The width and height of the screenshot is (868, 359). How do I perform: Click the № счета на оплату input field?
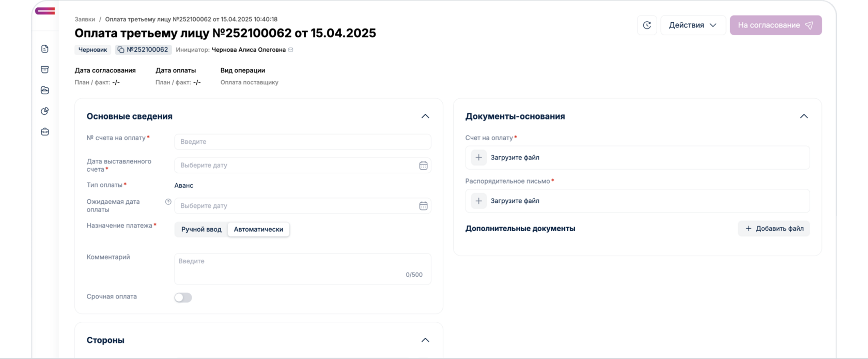point(302,142)
